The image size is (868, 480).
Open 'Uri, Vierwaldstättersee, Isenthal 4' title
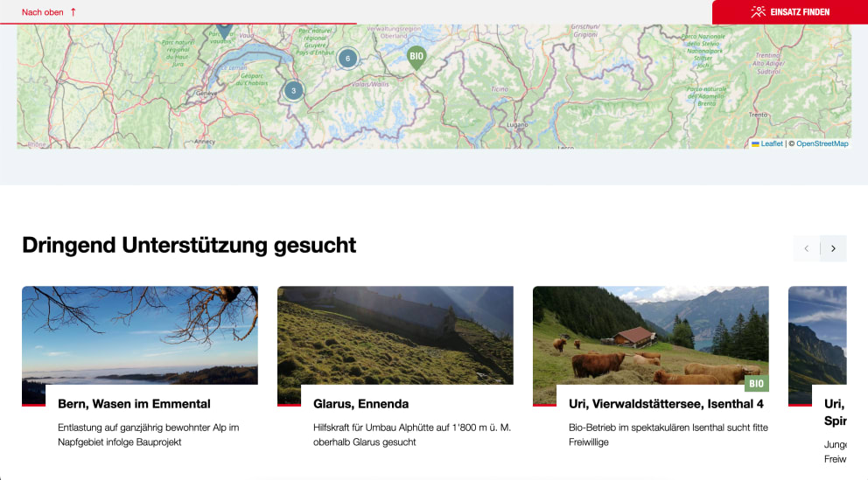(x=666, y=404)
